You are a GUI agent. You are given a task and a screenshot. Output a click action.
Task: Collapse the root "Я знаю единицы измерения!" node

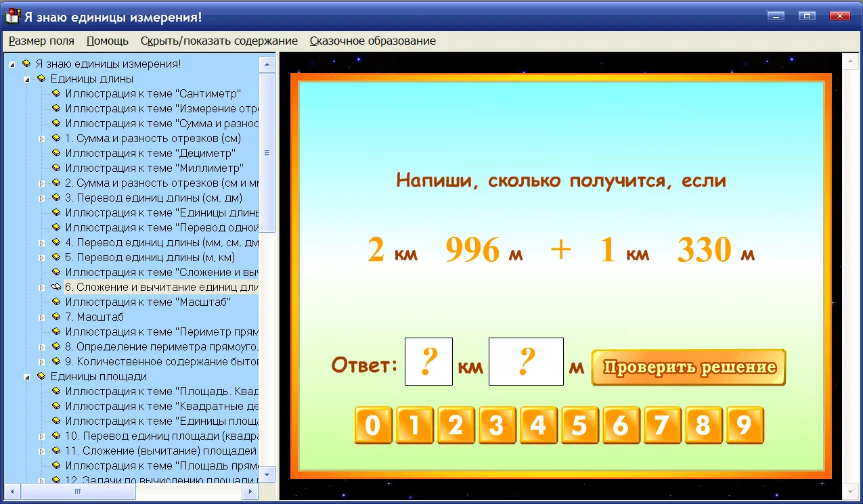pyautogui.click(x=12, y=64)
